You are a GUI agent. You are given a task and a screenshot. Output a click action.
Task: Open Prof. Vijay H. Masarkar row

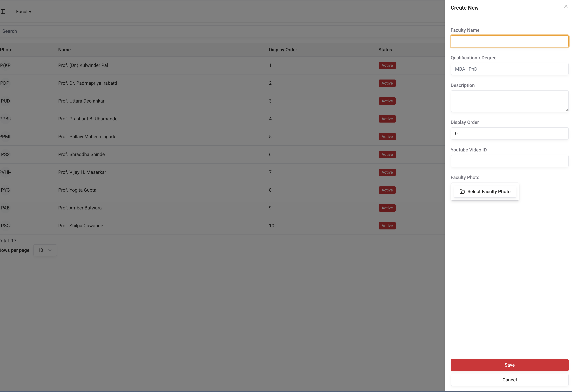coord(82,172)
